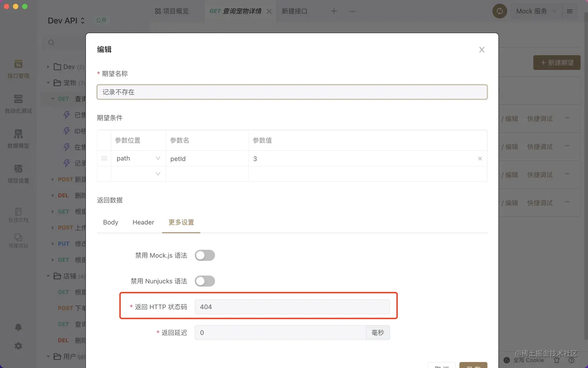This screenshot has width=588, height=368.
Task: Expand the DEL 删除 endpoint under 宠物
Action: 53,195
